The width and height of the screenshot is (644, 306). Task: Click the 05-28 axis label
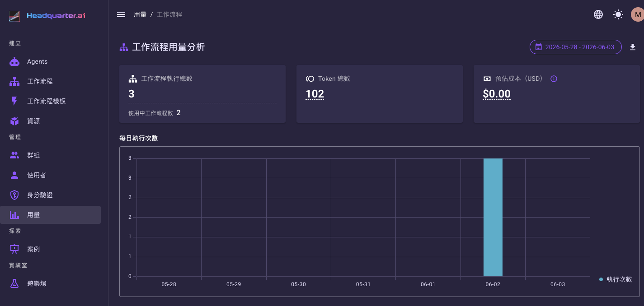click(169, 284)
